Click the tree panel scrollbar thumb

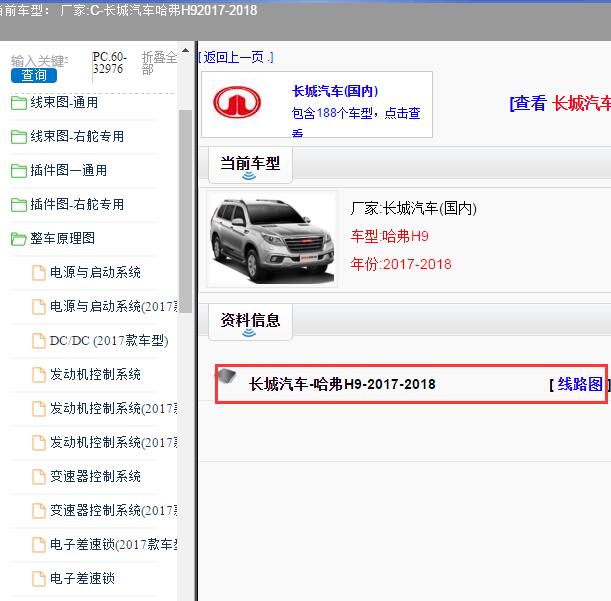click(185, 211)
